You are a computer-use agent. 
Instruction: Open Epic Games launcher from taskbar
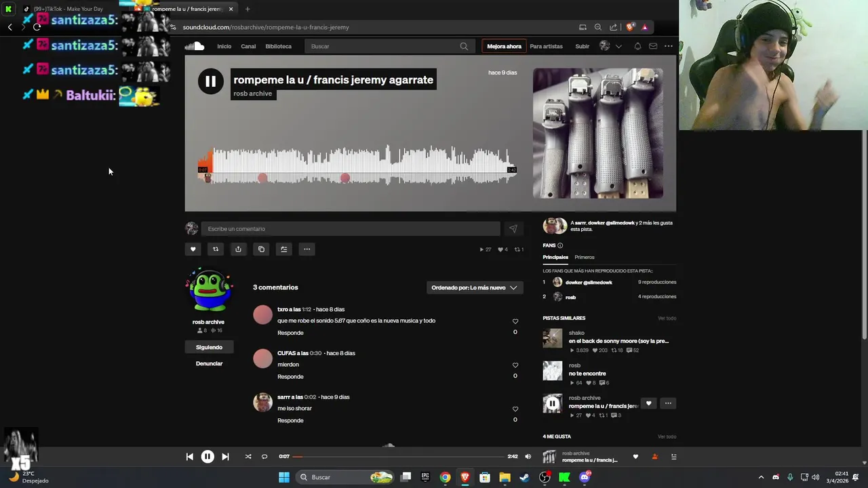(x=425, y=477)
